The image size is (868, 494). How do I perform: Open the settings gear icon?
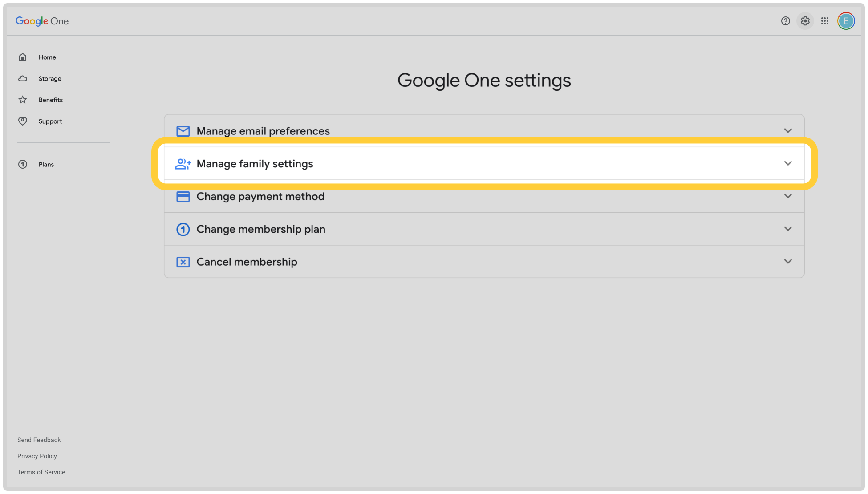[x=805, y=21]
